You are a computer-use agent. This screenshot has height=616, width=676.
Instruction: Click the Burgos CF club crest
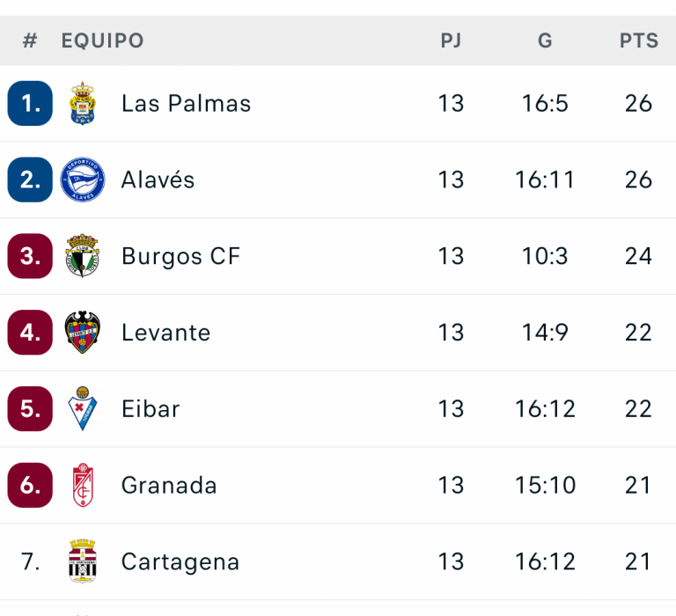[x=82, y=256]
